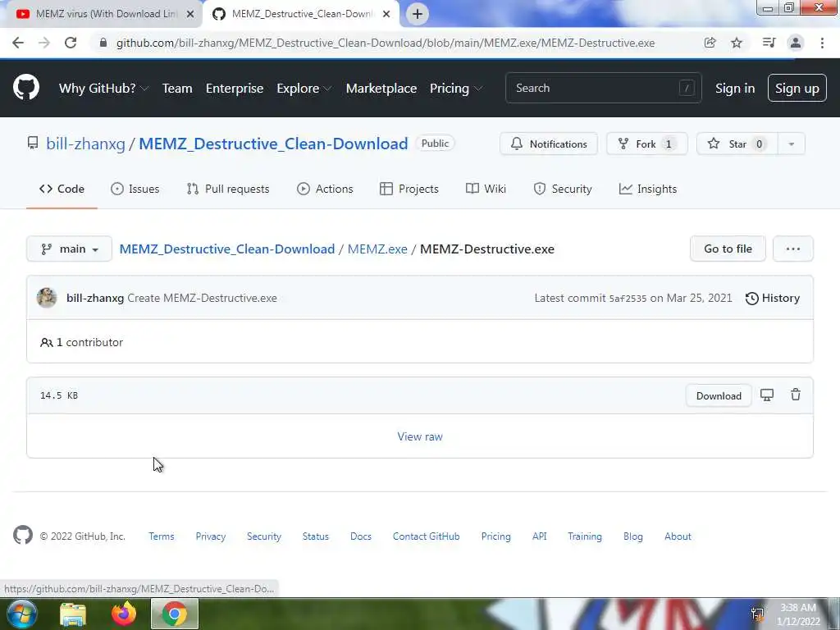Star the repository
Viewport: 840px width, 630px height.
coord(737,144)
